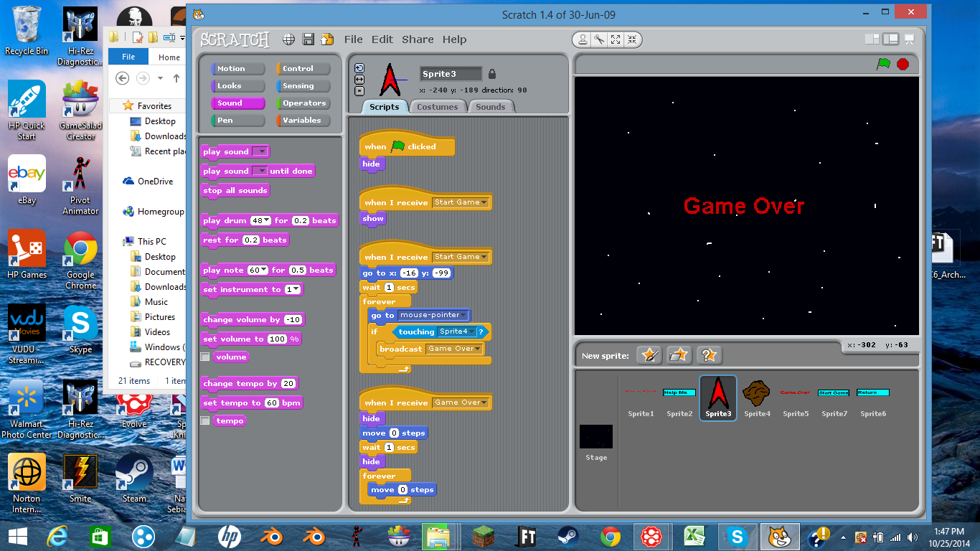Enable the tempo reporter checkbox

click(x=205, y=420)
